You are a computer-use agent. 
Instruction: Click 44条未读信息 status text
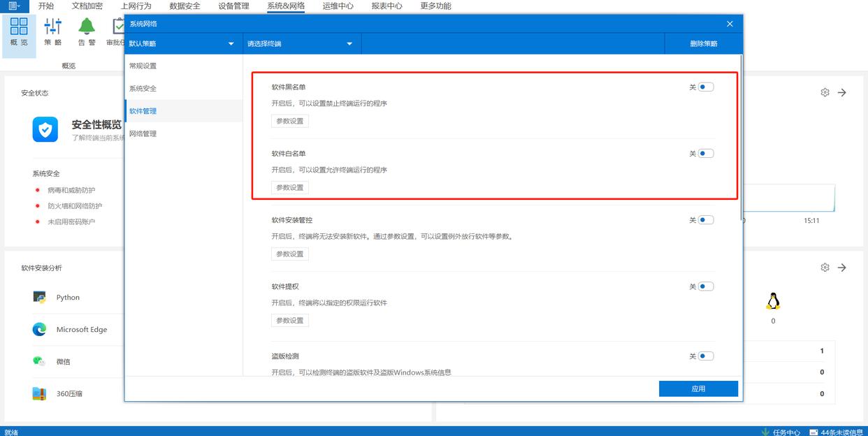[842, 433]
